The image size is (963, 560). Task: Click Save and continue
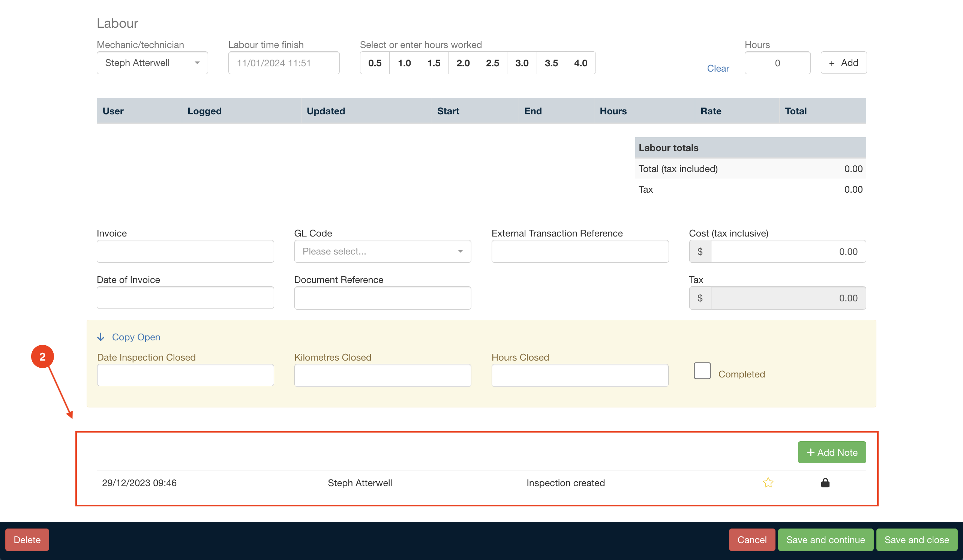[826, 540]
